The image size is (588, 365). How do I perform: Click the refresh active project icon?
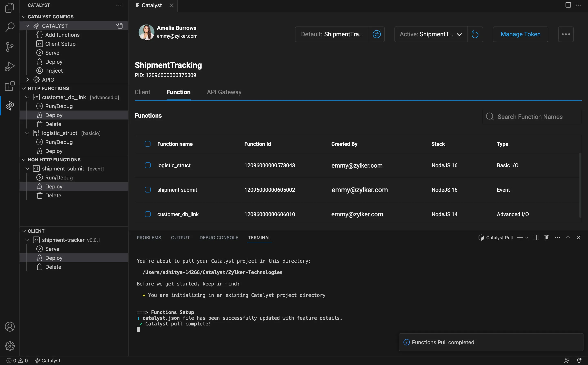tap(475, 34)
